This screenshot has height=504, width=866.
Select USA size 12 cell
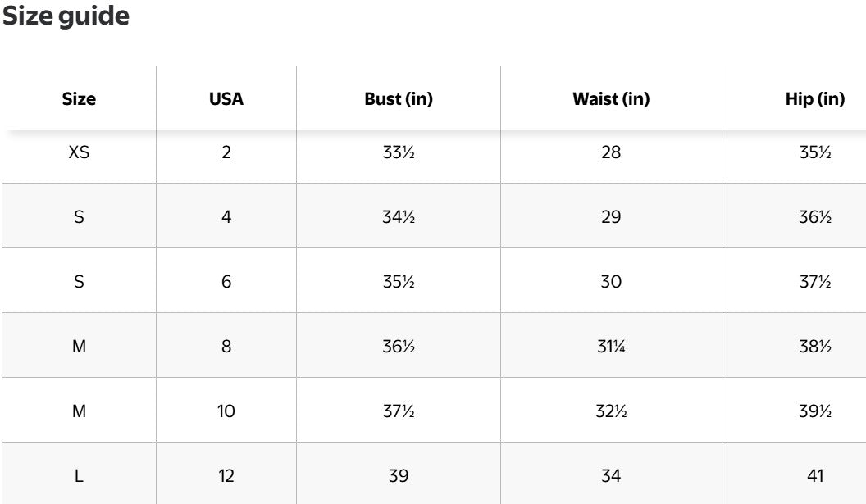226,475
